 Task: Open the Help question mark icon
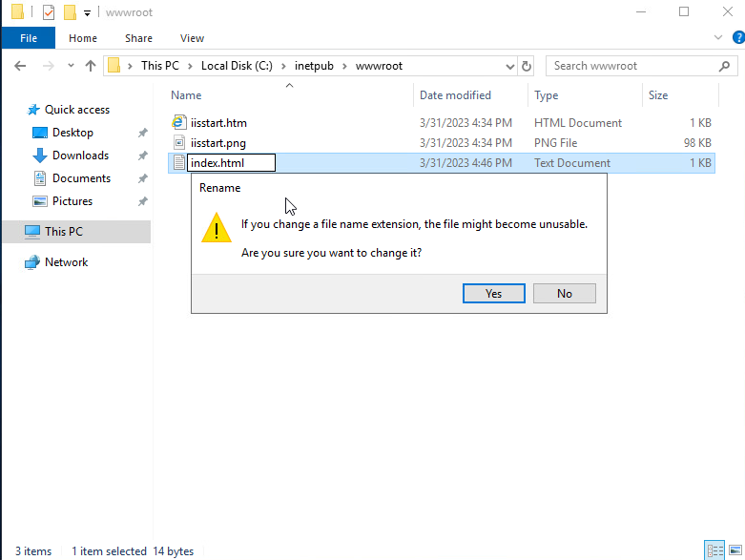[x=738, y=37]
